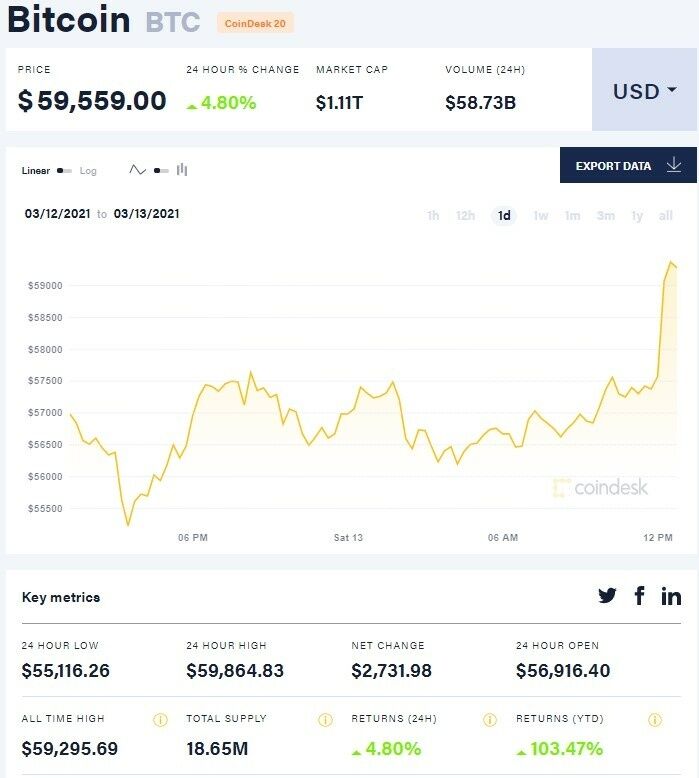Open info icon for All Time High
This screenshot has width=699, height=778.
click(160, 719)
